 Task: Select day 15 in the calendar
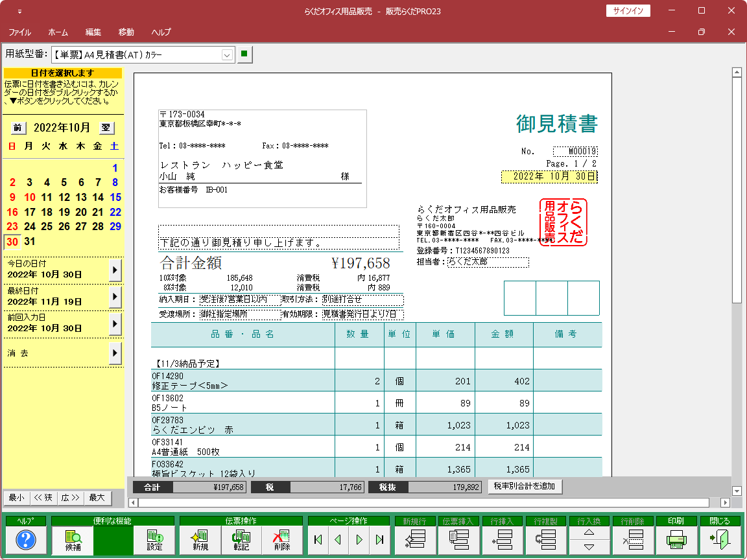[115, 197]
